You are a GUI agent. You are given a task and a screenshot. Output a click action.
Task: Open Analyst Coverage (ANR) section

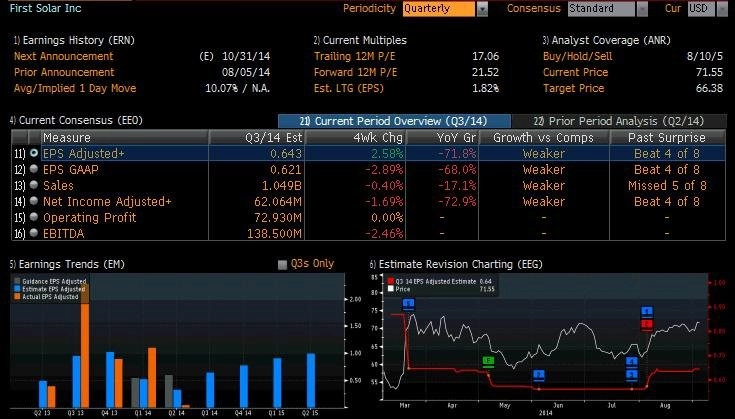coord(607,40)
